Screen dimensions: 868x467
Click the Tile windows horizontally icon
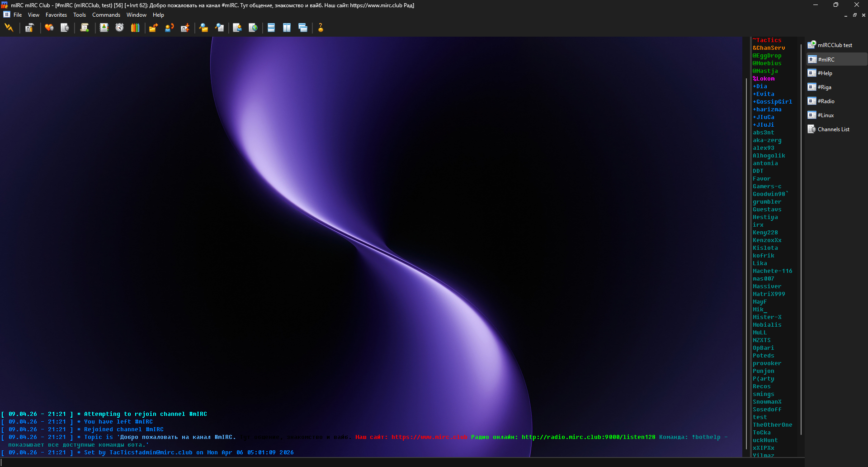click(271, 28)
